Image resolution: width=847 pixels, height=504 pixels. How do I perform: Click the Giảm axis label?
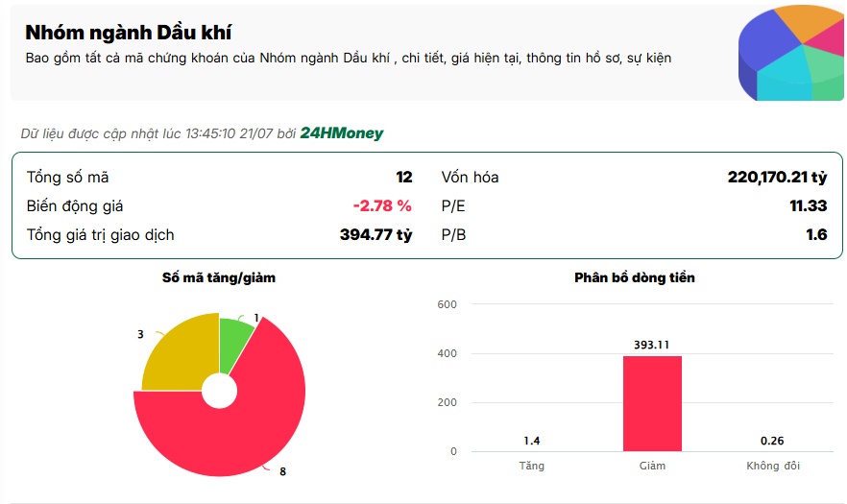tap(652, 466)
